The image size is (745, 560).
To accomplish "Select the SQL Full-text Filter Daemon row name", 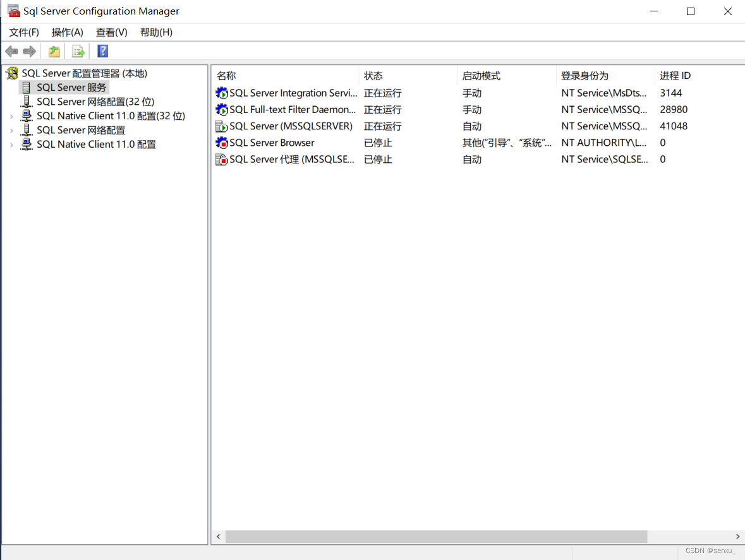I will 293,110.
